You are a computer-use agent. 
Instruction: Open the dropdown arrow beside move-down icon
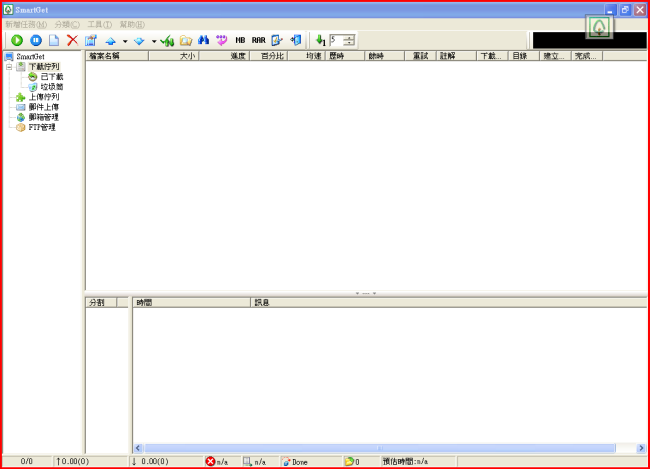coord(153,41)
